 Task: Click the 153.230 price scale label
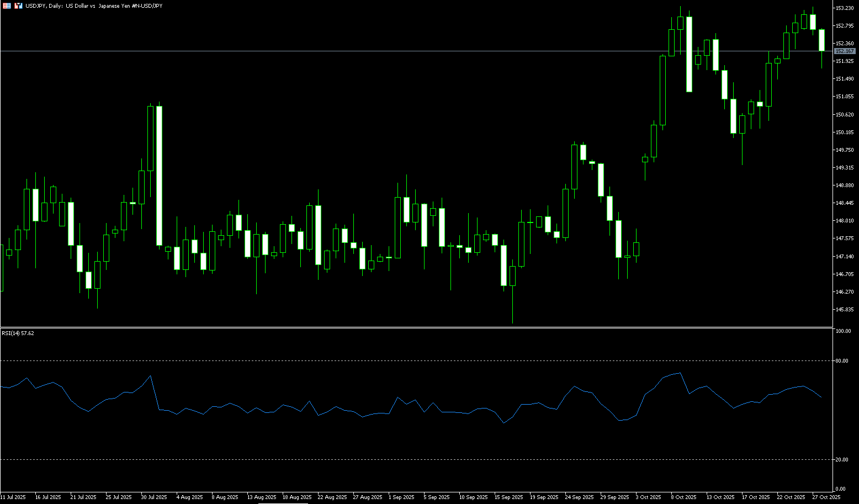[x=844, y=8]
